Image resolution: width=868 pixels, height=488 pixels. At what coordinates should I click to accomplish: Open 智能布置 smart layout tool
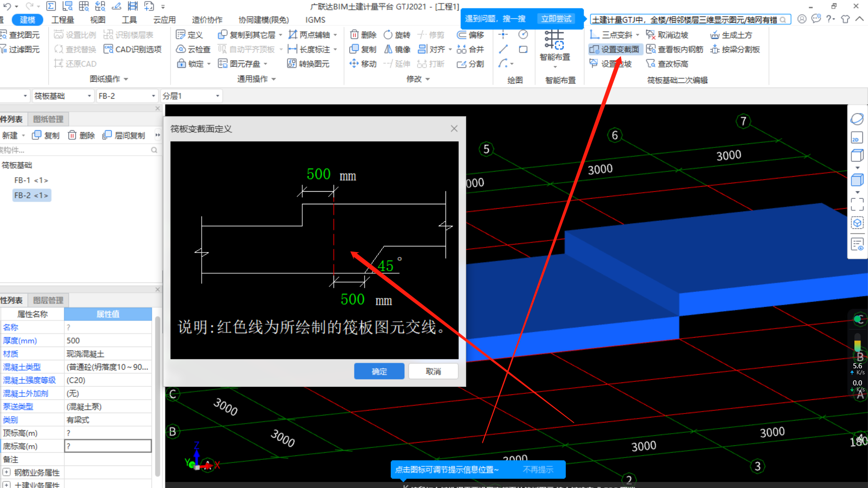point(555,45)
